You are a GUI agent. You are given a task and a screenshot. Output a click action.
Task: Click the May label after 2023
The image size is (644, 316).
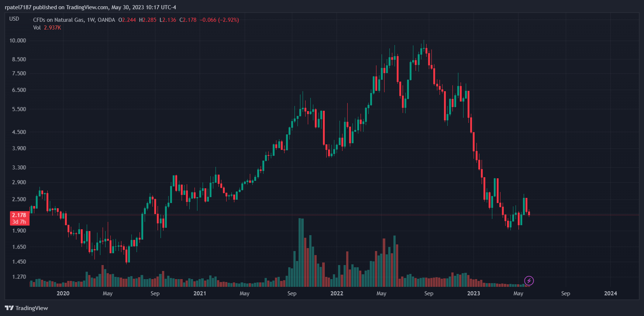coord(519,293)
